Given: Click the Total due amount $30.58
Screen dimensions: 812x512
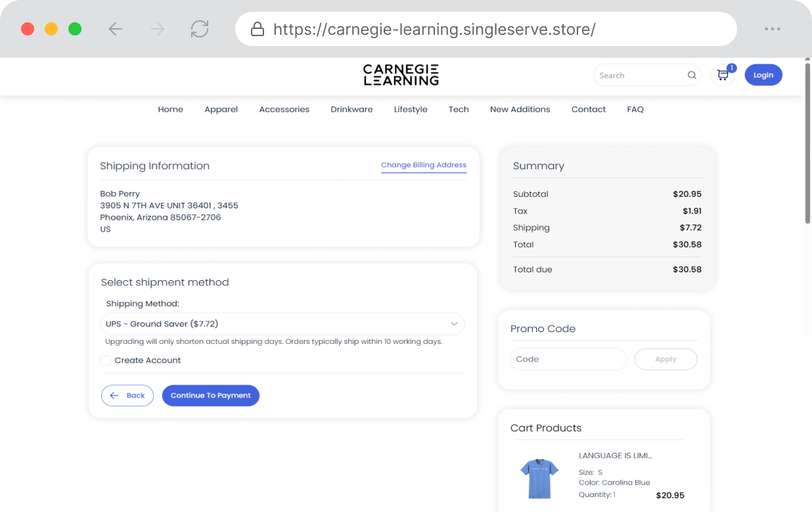Looking at the screenshot, I should [x=687, y=269].
